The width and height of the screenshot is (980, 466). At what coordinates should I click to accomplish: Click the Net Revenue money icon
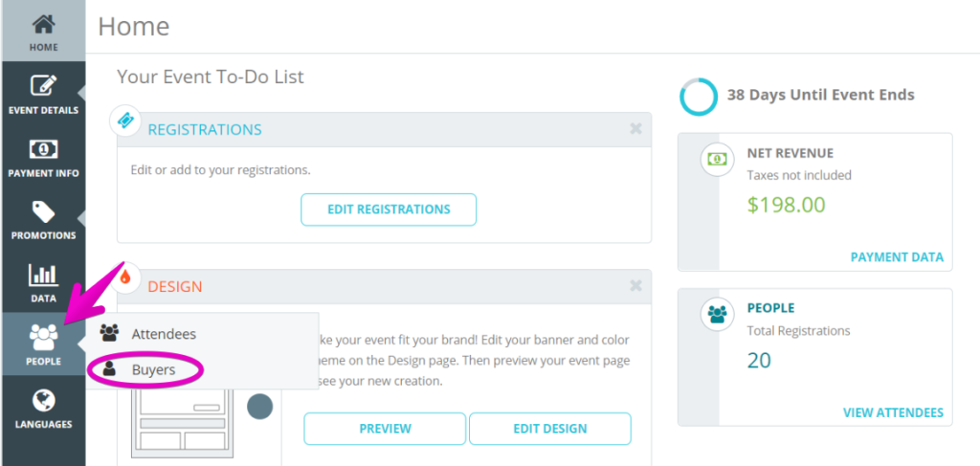(717, 159)
